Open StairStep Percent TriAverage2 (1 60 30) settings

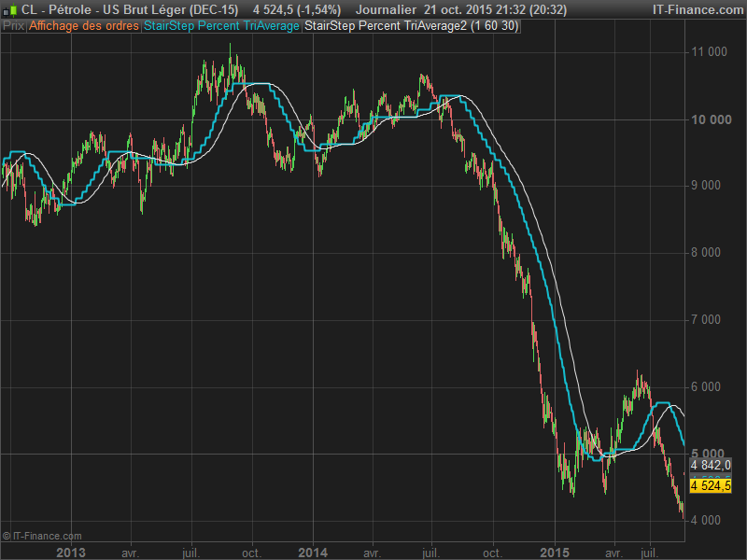tap(411, 26)
